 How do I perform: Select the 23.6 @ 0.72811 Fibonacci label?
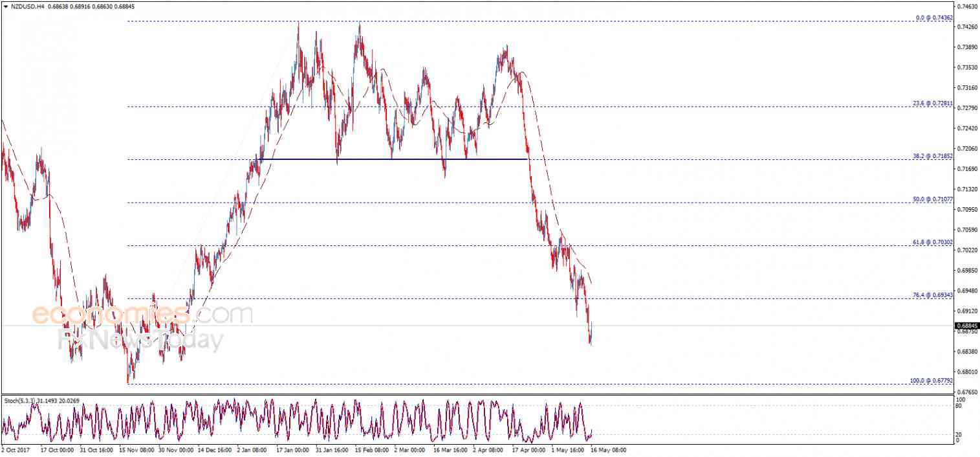coord(933,103)
